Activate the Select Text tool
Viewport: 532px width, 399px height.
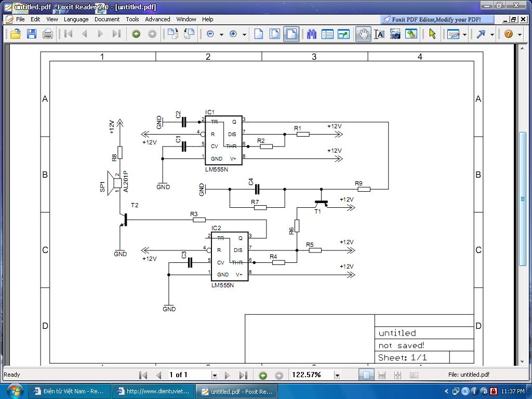[379, 34]
